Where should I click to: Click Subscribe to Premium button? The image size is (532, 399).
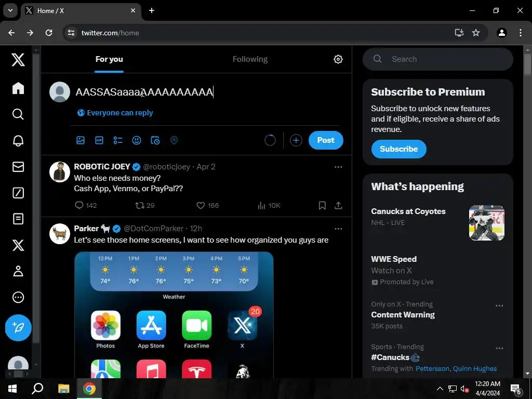pos(398,149)
